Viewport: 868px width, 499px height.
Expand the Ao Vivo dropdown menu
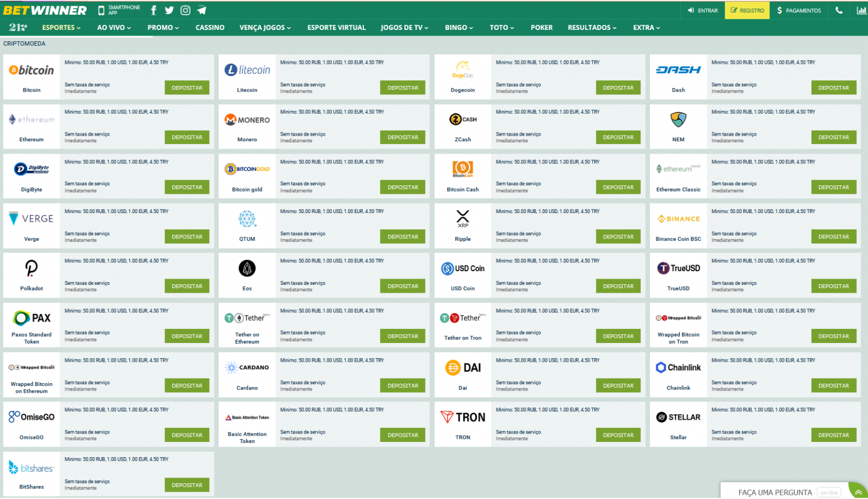(x=114, y=27)
